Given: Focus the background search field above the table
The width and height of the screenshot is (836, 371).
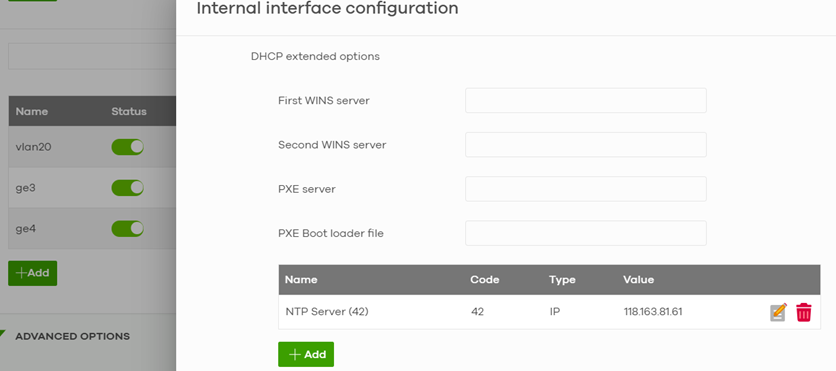Looking at the screenshot, I should [92, 57].
